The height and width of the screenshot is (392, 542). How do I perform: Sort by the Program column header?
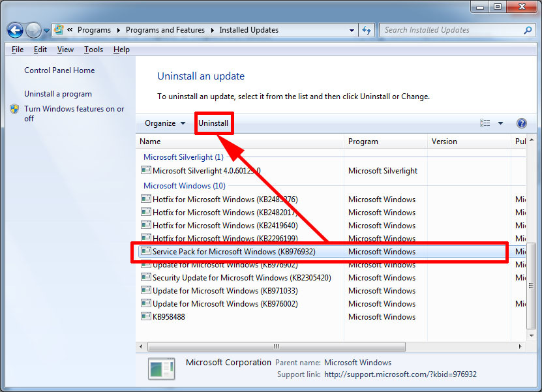pos(385,142)
